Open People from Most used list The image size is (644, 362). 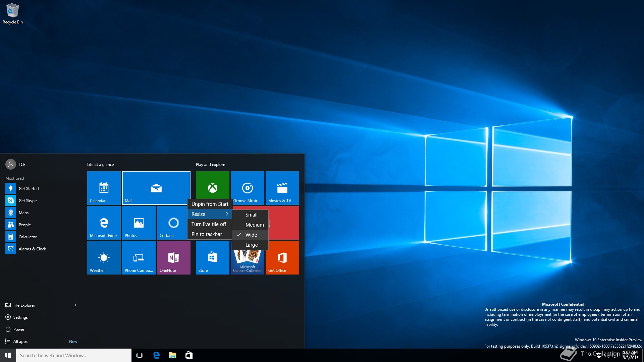tap(42, 225)
